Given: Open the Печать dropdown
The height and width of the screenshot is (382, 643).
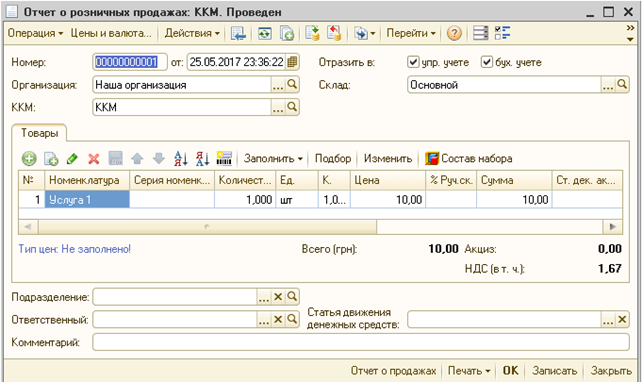Looking at the screenshot, I should 469,371.
